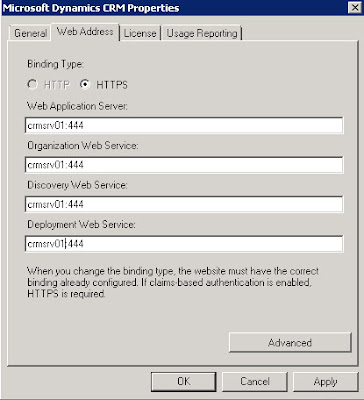Select the HTTP binding type radio button
Screen dimensions: 364x400
32,85
